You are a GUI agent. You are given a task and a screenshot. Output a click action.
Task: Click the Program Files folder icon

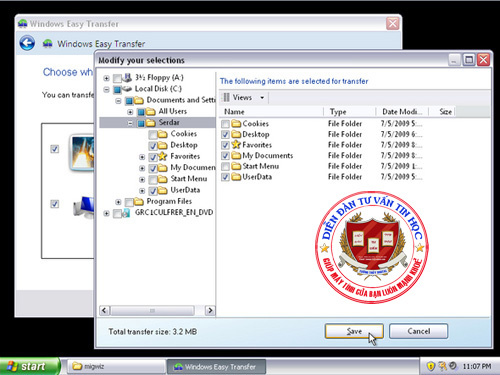tap(139, 201)
